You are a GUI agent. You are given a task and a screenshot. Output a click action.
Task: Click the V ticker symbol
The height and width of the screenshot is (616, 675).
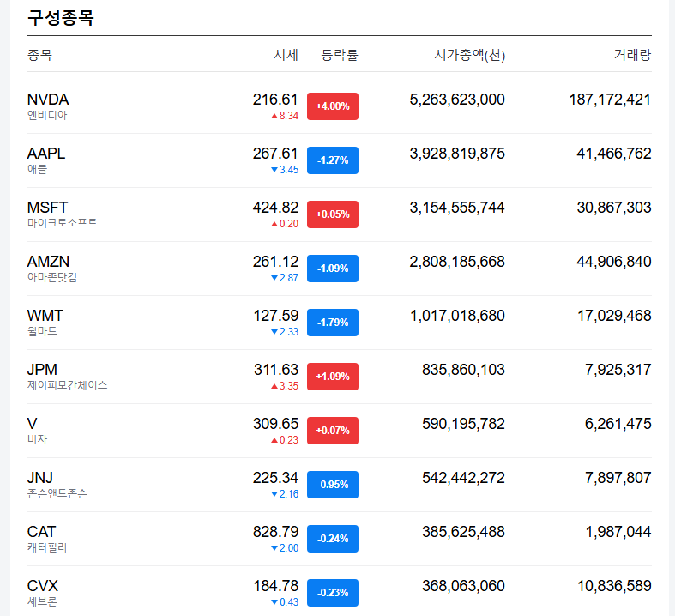33,424
